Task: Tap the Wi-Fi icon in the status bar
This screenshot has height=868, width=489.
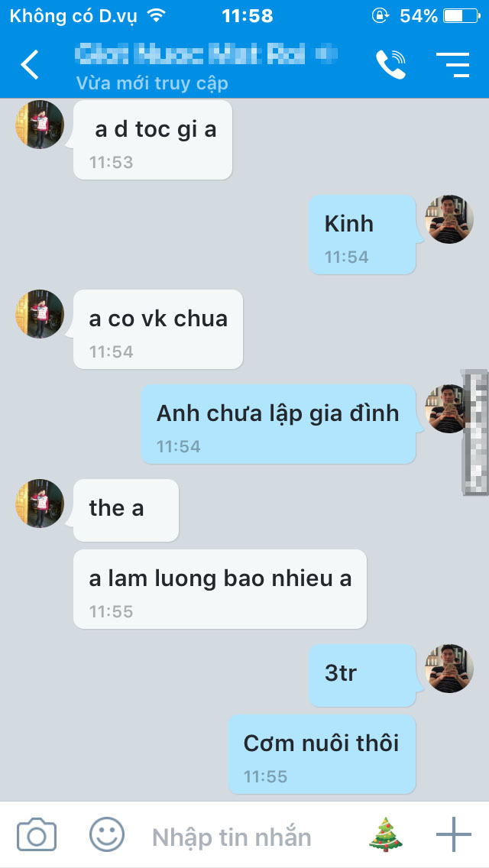Action: [157, 15]
